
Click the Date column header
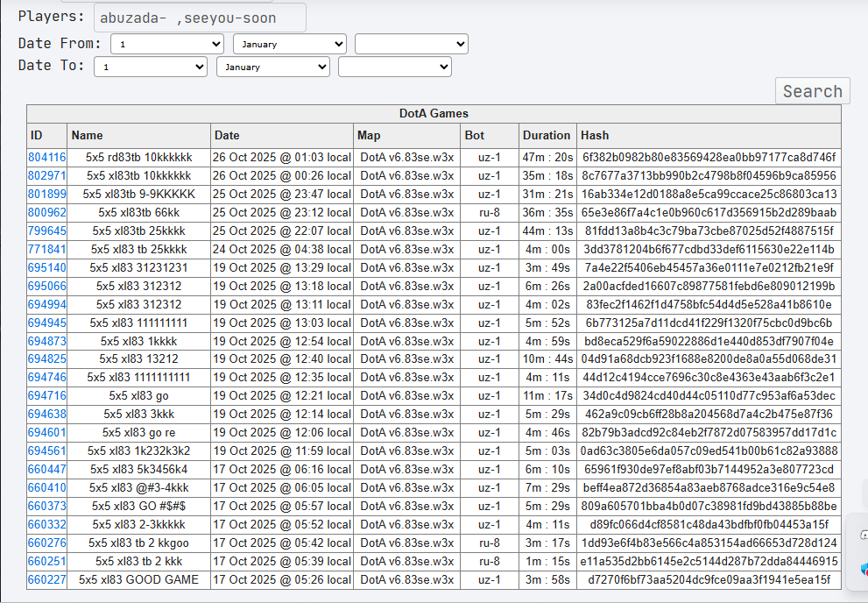[282, 135]
